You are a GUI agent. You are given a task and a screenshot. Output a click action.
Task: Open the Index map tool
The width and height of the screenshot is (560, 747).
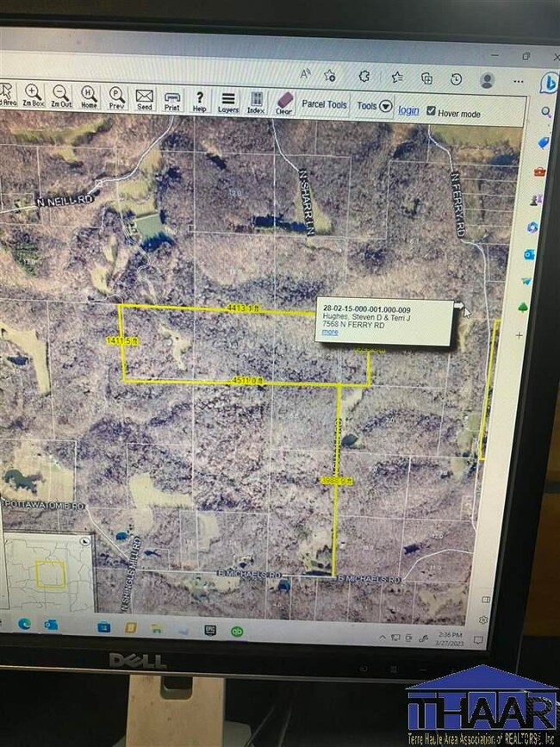click(256, 103)
